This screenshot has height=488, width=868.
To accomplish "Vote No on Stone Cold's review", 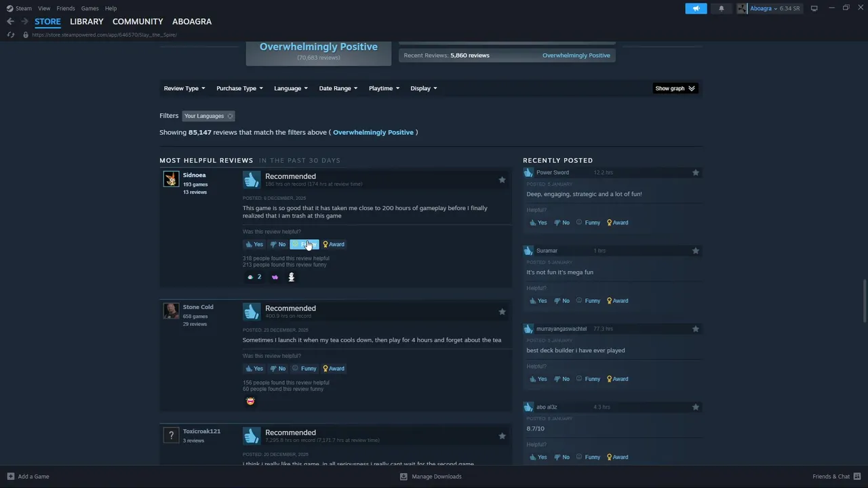I will (x=278, y=369).
